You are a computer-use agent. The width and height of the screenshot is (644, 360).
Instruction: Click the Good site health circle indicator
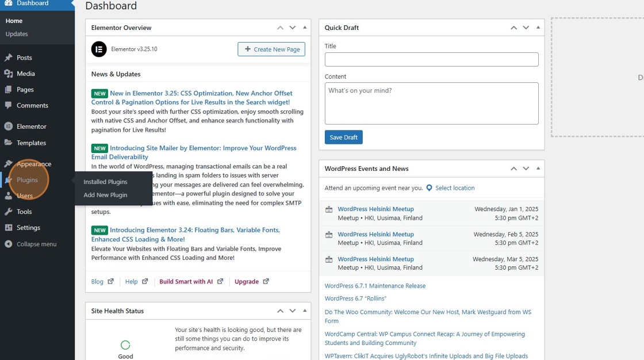pos(125,345)
